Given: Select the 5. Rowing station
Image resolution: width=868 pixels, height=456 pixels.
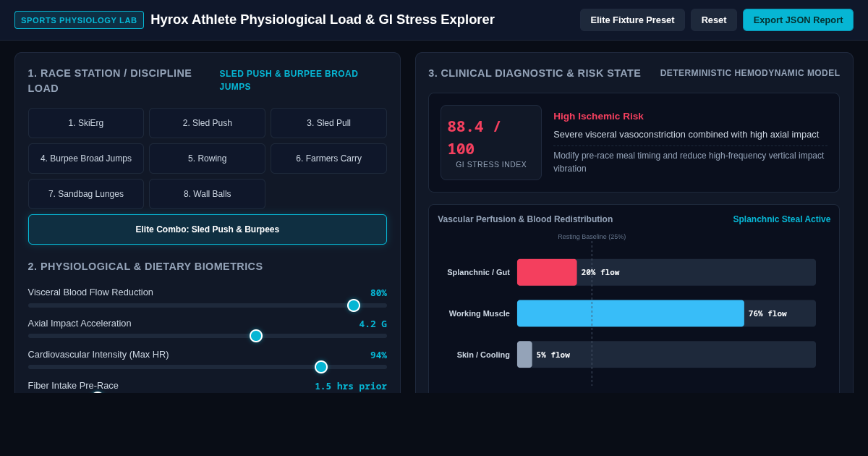Looking at the screenshot, I should point(208,159).
